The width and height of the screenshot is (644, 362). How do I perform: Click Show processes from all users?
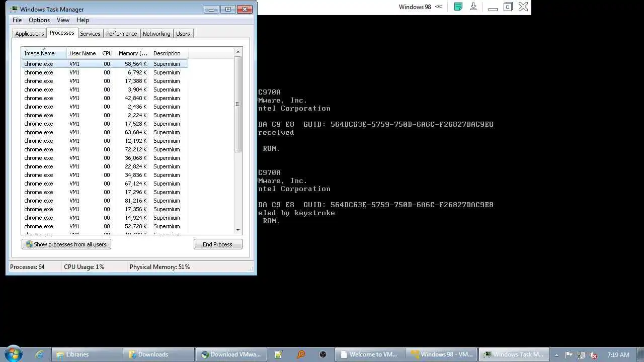click(66, 244)
